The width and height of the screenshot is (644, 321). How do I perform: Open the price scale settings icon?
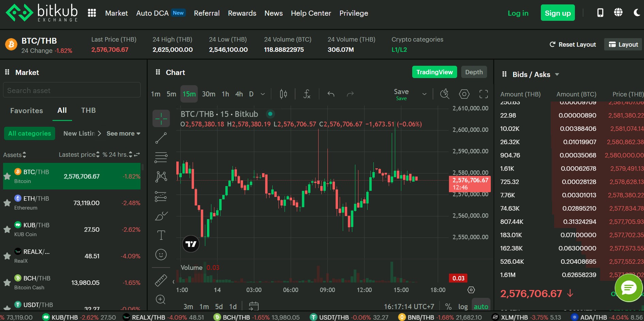tap(471, 290)
